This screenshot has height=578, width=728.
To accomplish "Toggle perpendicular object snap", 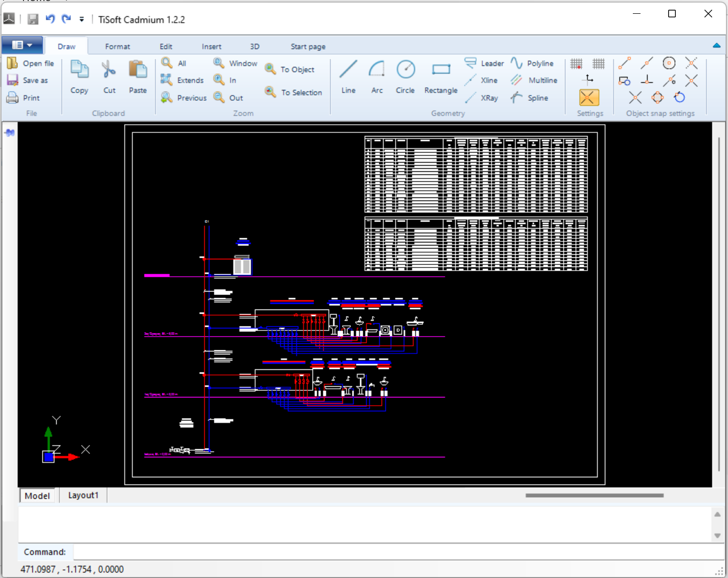I will (x=647, y=80).
